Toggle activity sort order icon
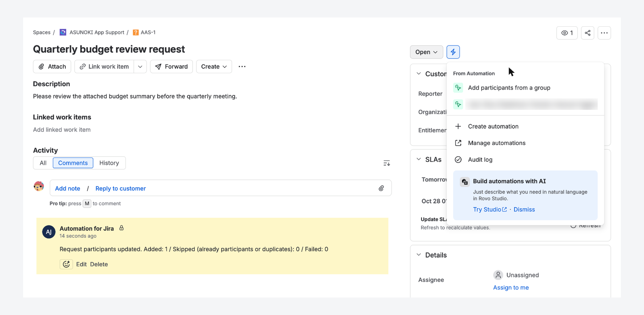 (386, 163)
